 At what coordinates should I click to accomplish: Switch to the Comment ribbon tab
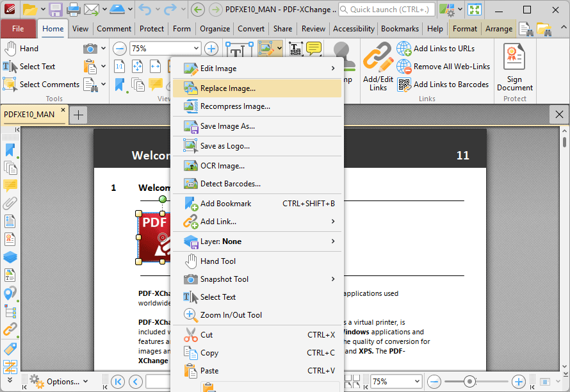pyautogui.click(x=114, y=29)
